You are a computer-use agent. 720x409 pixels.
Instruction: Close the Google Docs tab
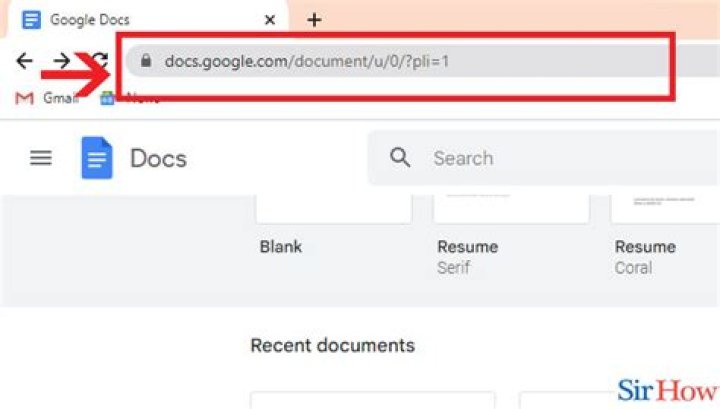coord(270,19)
